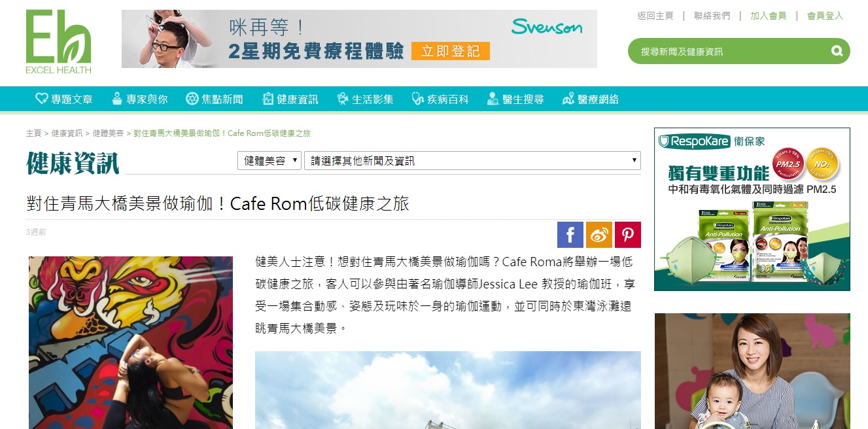
Task: Click the Excel Health logo
Action: pyautogui.click(x=58, y=42)
